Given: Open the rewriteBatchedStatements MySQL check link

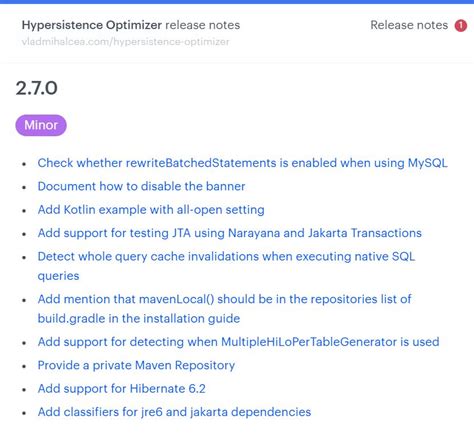Looking at the screenshot, I should pos(242,163).
